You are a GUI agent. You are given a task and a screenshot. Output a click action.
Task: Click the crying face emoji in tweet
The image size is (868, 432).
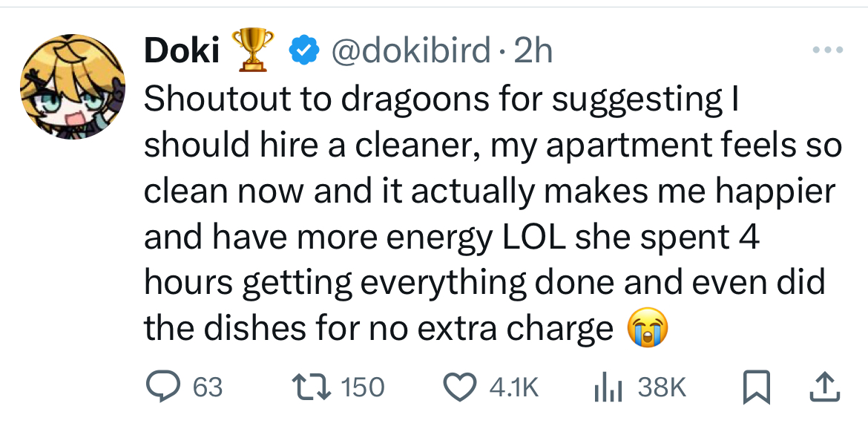pyautogui.click(x=648, y=329)
